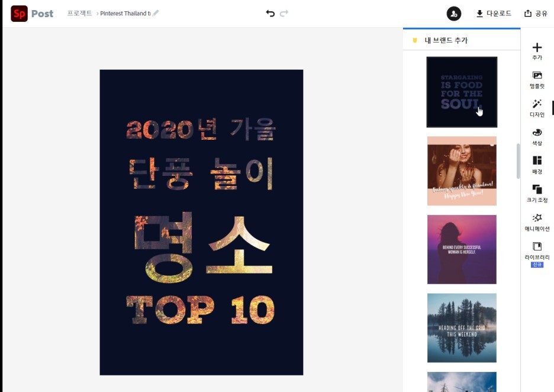Select the 명소 text on canvas
Screen dimensions: 554x392
(203, 248)
